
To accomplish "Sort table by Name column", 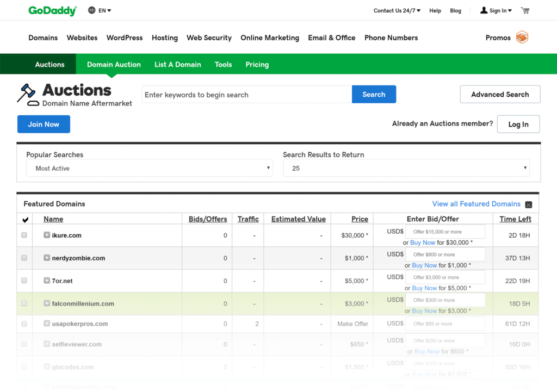I will [x=53, y=219].
